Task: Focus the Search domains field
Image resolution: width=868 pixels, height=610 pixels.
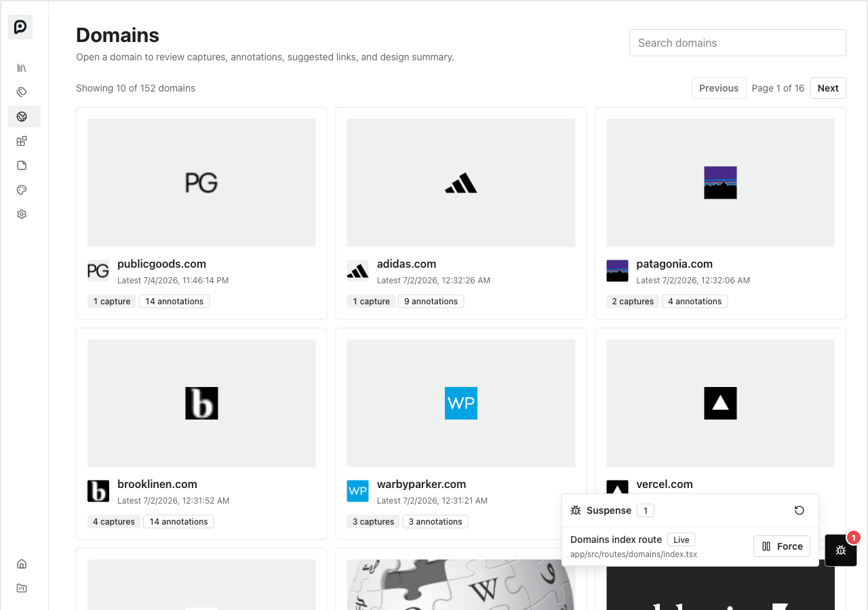Action: click(738, 43)
